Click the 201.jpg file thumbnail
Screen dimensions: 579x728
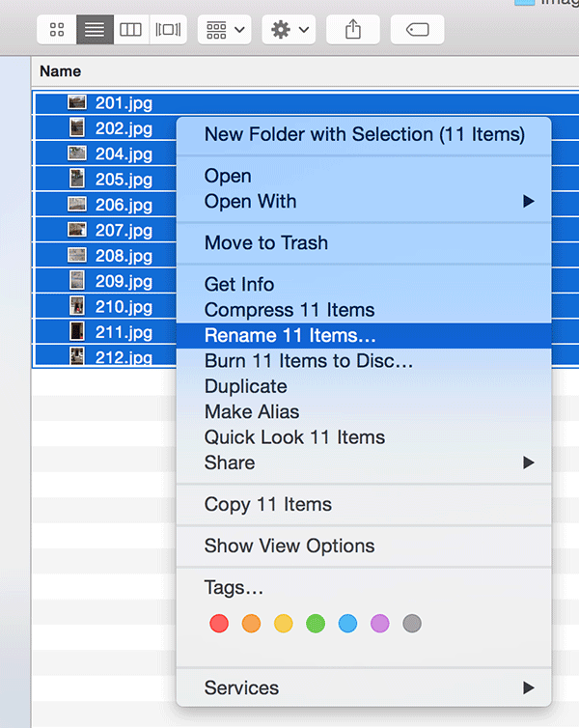(77, 102)
